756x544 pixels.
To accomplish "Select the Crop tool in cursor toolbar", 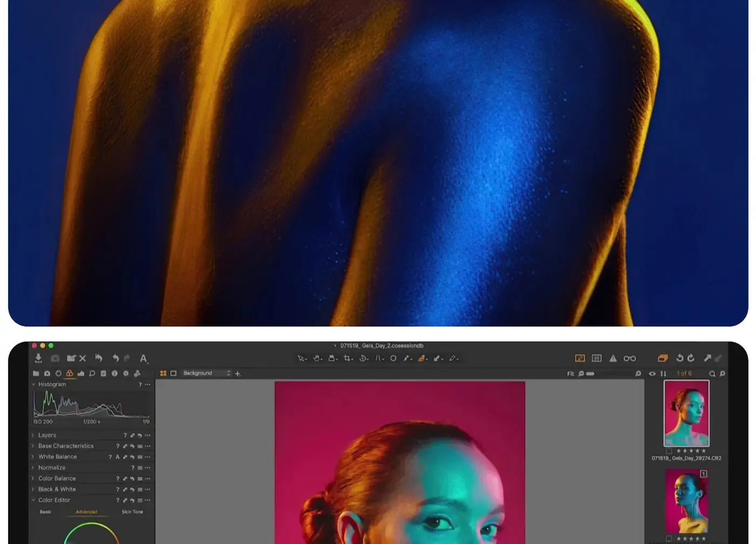I will 348,358.
